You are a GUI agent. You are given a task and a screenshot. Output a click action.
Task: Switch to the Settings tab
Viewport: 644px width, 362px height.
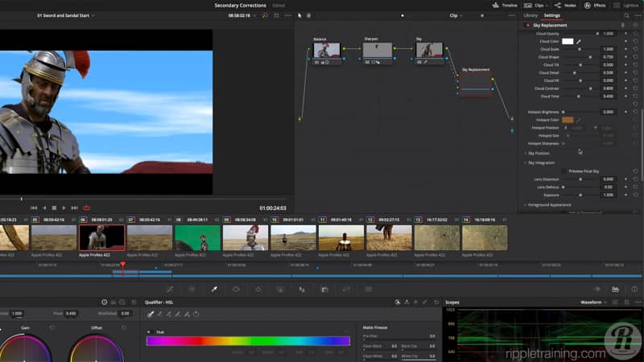coord(552,15)
